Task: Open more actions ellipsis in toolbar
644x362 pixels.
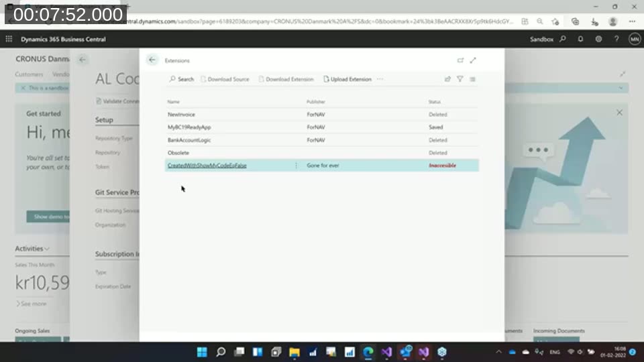Action: (380, 79)
